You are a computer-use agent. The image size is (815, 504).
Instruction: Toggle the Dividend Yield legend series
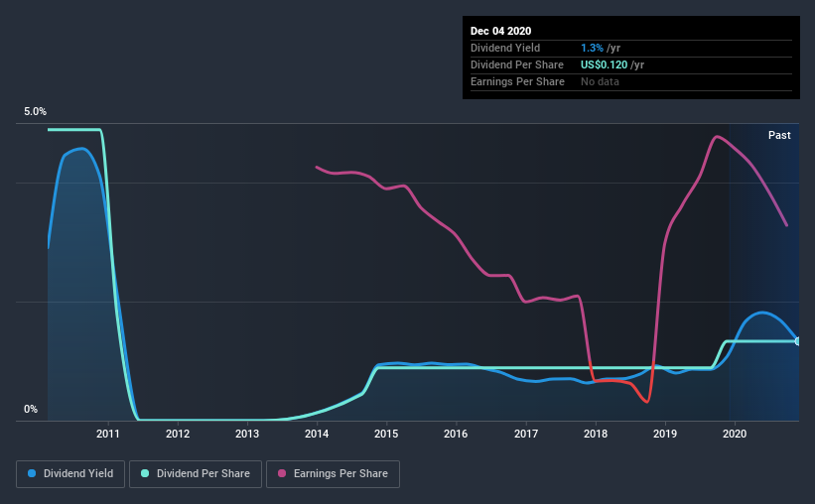click(70, 474)
